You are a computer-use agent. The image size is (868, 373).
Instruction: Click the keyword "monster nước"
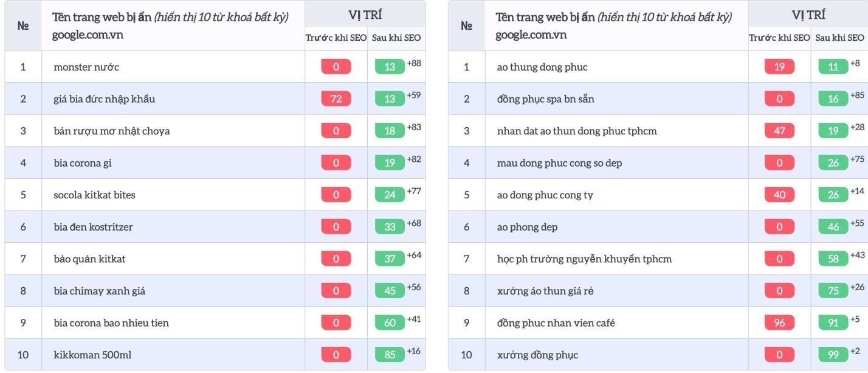pyautogui.click(x=86, y=67)
